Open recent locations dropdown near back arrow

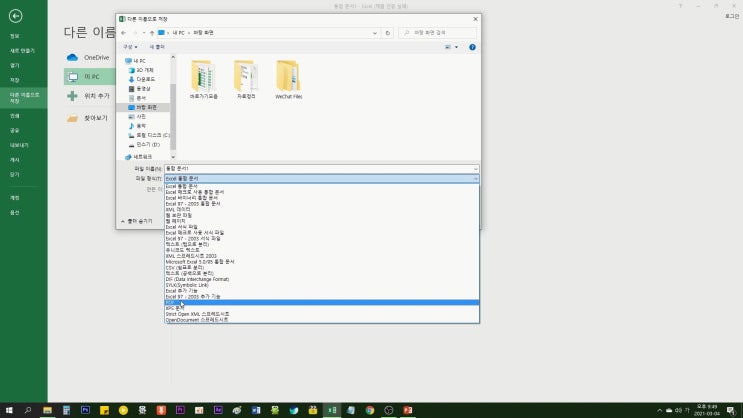[x=144, y=33]
